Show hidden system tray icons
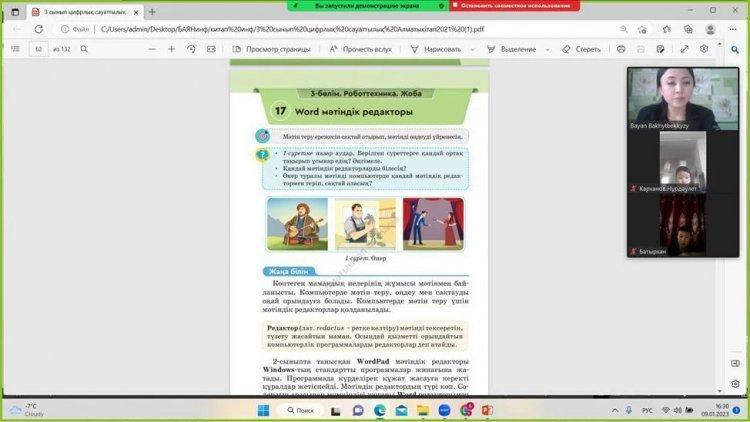The height and width of the screenshot is (422, 750). tap(615, 411)
